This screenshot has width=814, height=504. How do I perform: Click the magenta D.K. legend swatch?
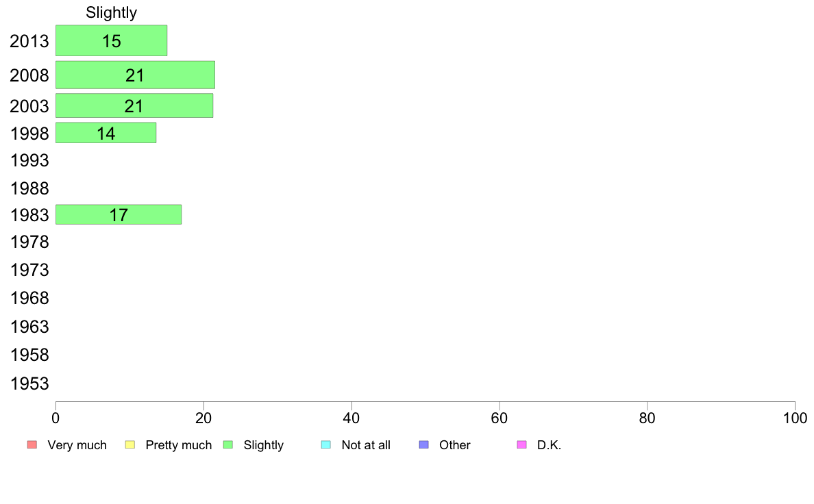click(522, 445)
